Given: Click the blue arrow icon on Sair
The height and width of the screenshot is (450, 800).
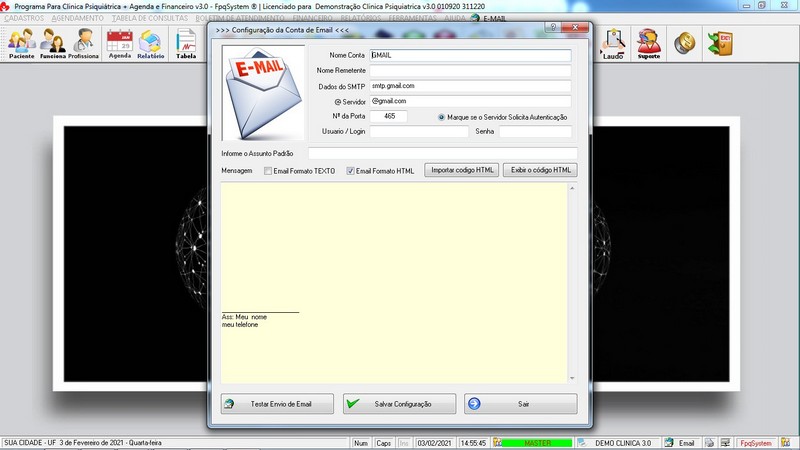Looking at the screenshot, I should click(x=474, y=404).
